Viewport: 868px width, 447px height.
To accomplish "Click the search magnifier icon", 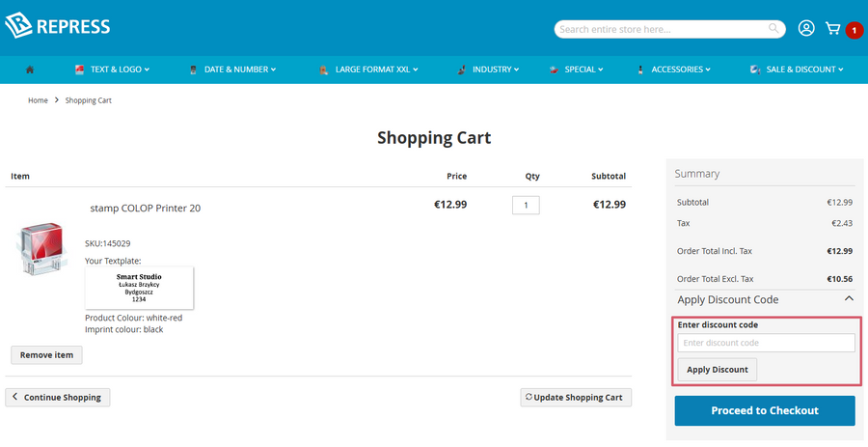I will (773, 29).
